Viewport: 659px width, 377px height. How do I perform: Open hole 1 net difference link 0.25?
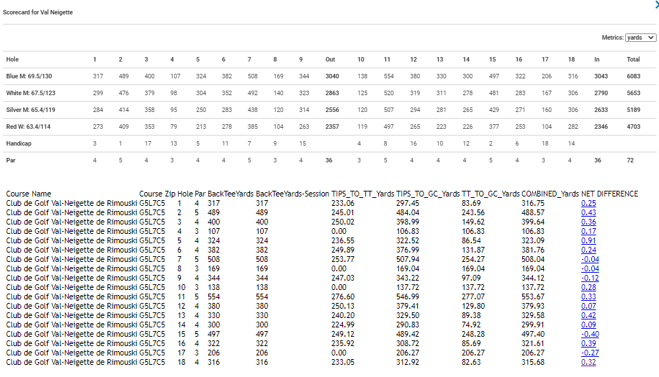(588, 203)
